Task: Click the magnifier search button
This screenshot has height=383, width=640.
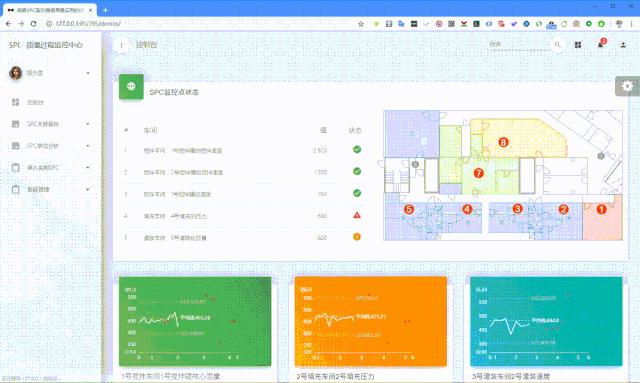Action: coord(557,45)
